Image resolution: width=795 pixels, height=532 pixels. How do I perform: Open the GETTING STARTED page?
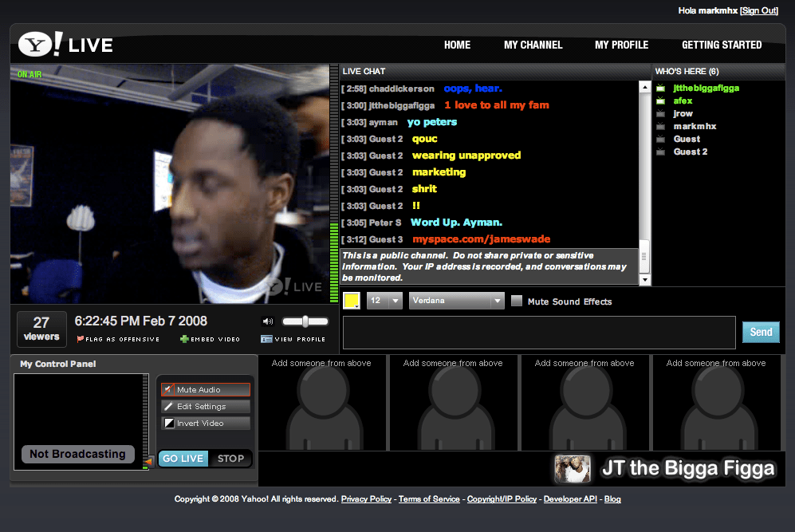(721, 45)
